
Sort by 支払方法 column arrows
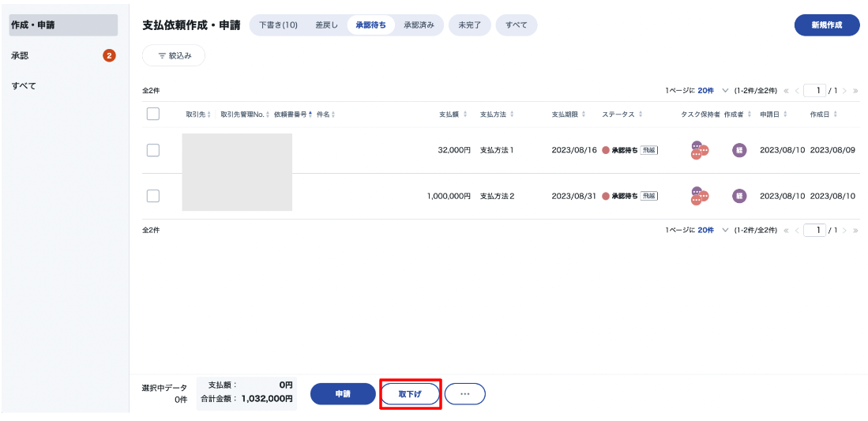click(x=512, y=115)
